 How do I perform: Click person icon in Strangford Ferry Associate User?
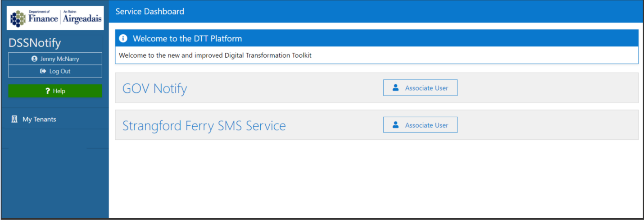click(396, 125)
